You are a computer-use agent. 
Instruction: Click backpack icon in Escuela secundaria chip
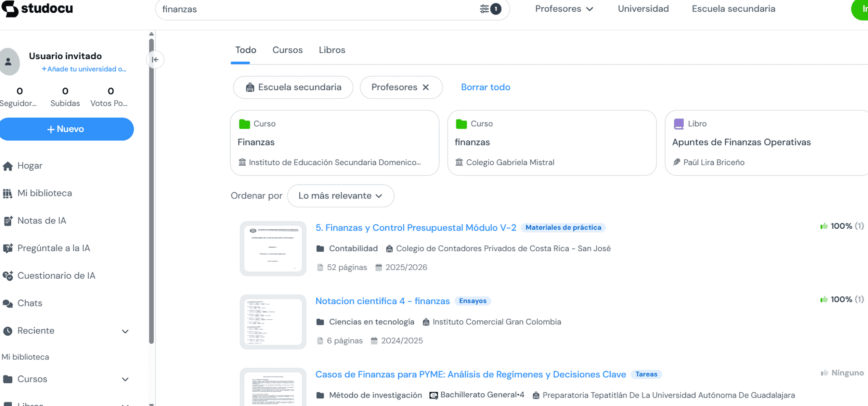[250, 87]
